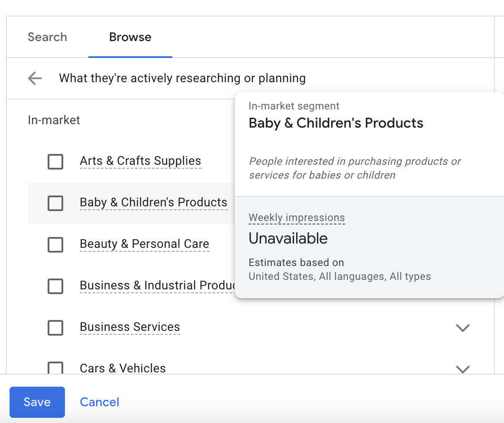
Task: Check the Arts & Crafts Supplies checkbox
Action: [x=55, y=162]
